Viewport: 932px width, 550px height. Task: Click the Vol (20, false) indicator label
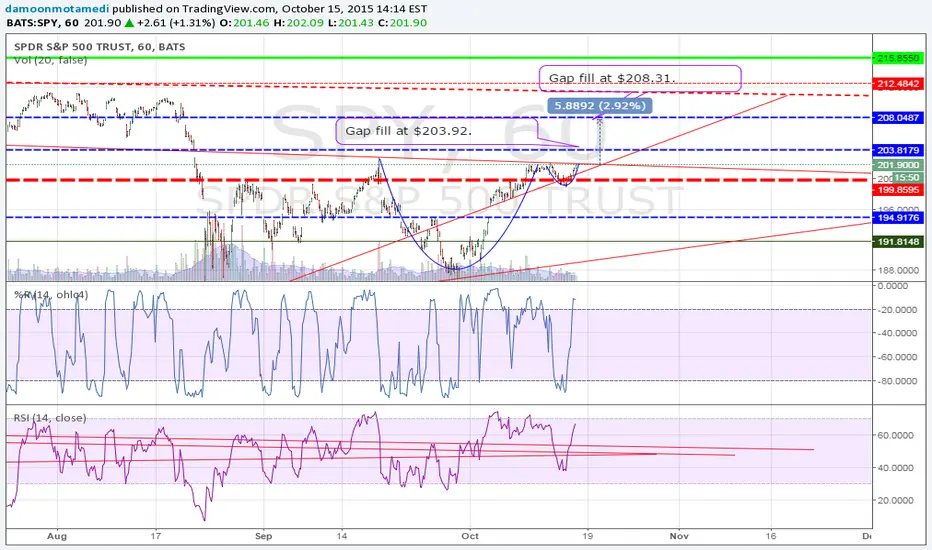(x=51, y=60)
